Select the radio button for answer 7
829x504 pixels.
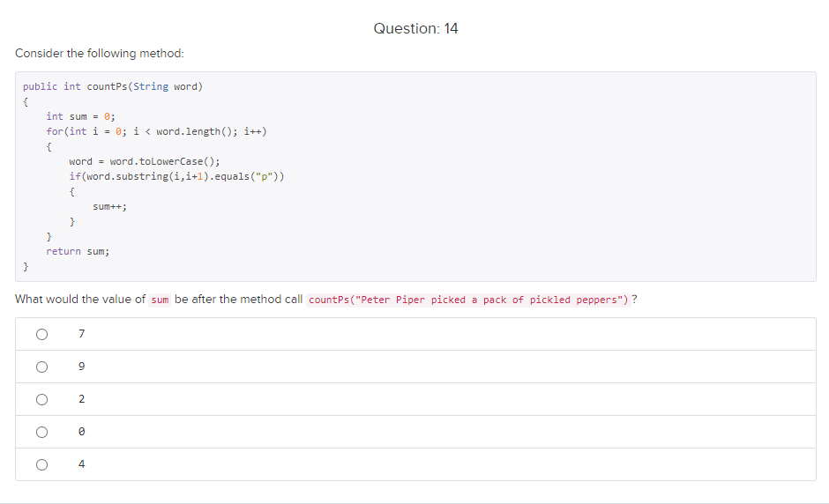pyautogui.click(x=41, y=334)
